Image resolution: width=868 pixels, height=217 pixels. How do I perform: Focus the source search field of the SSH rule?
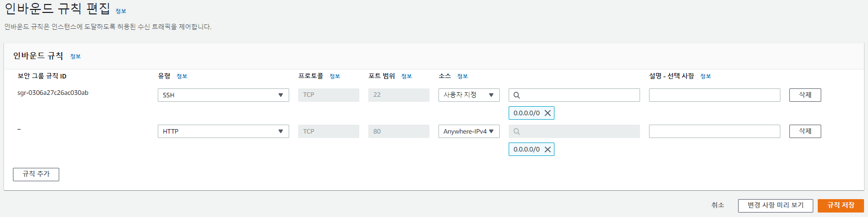tap(574, 95)
